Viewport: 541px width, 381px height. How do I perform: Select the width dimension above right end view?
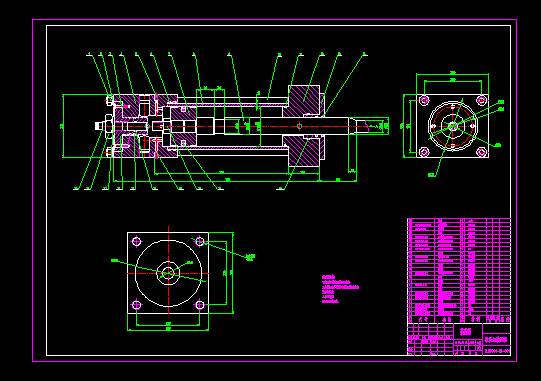[x=452, y=74]
